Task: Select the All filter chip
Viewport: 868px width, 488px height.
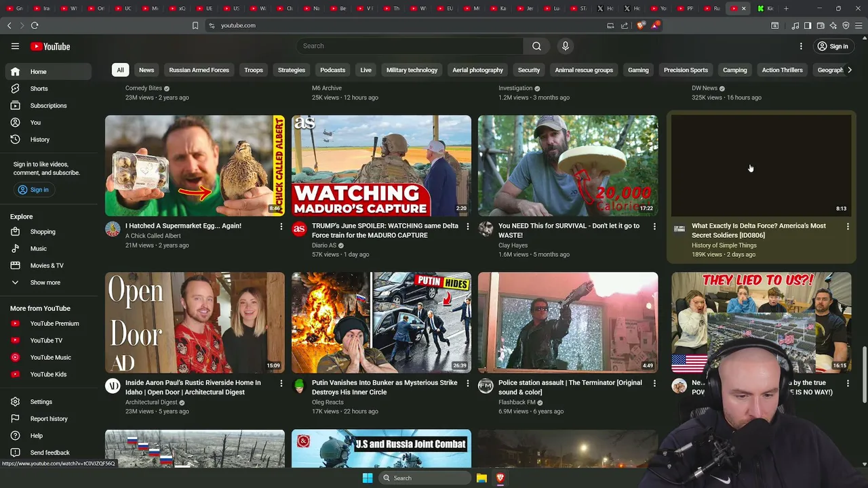Action: pyautogui.click(x=120, y=70)
